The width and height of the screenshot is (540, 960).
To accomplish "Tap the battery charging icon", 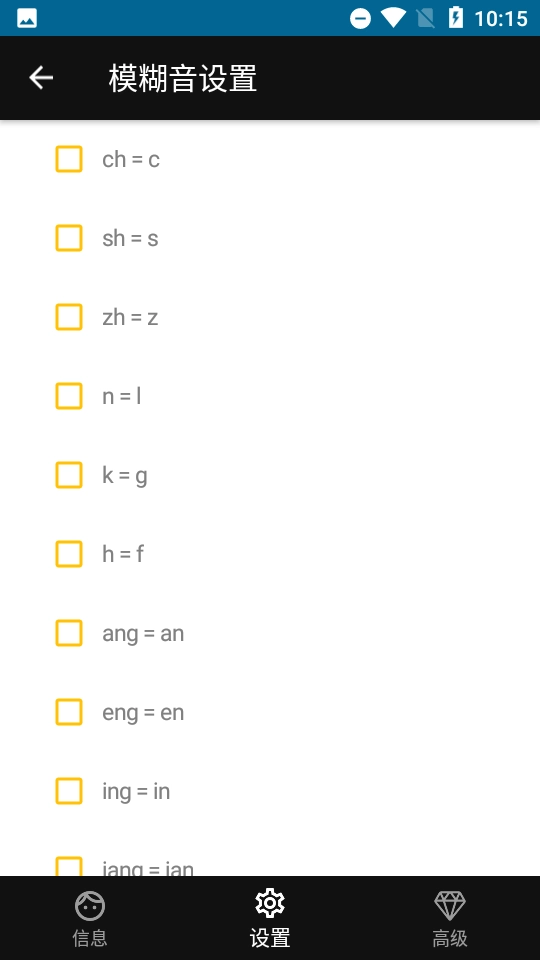I will click(456, 18).
